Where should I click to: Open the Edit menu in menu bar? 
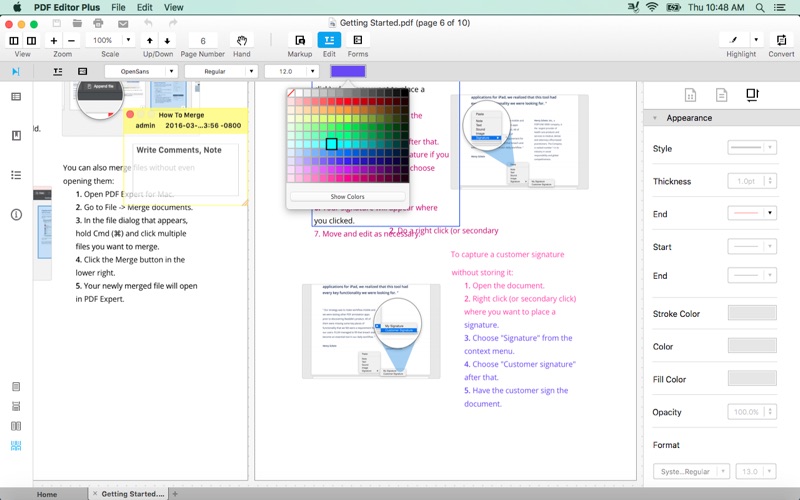144,7
